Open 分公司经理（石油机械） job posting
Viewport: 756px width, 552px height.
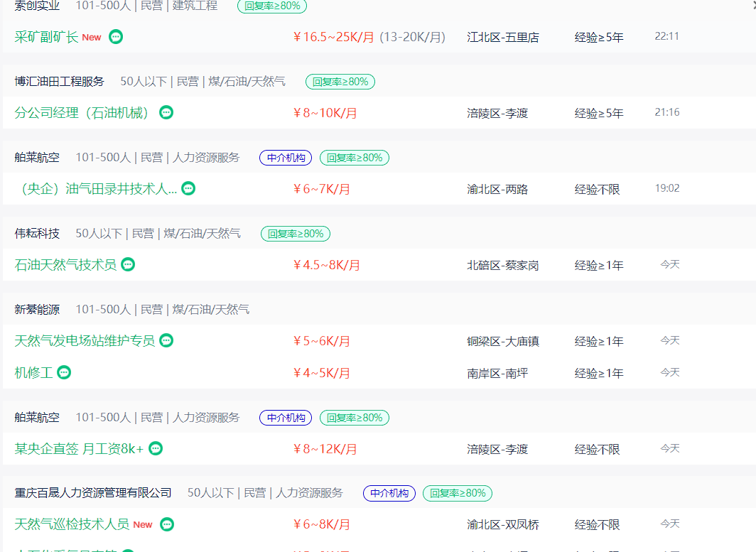[83, 113]
